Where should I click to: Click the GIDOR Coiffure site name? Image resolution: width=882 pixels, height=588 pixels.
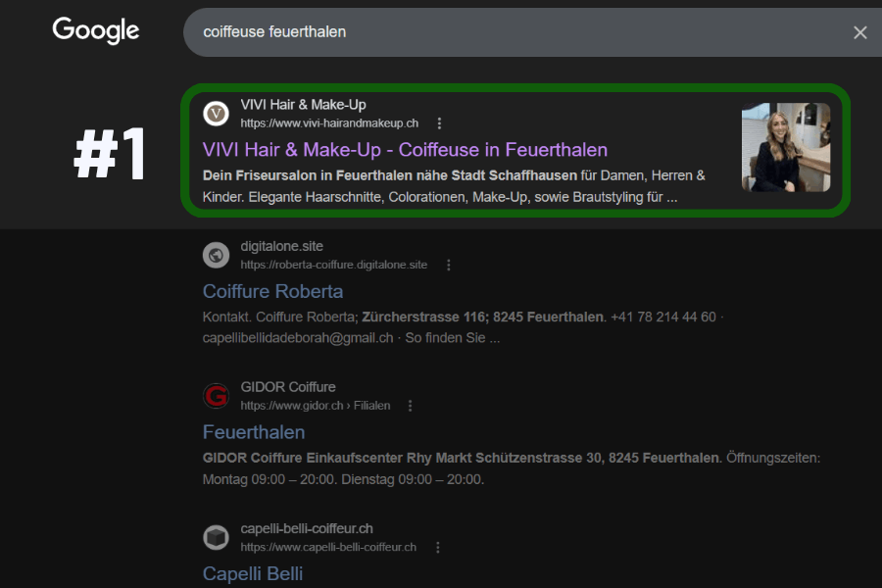pyautogui.click(x=288, y=387)
